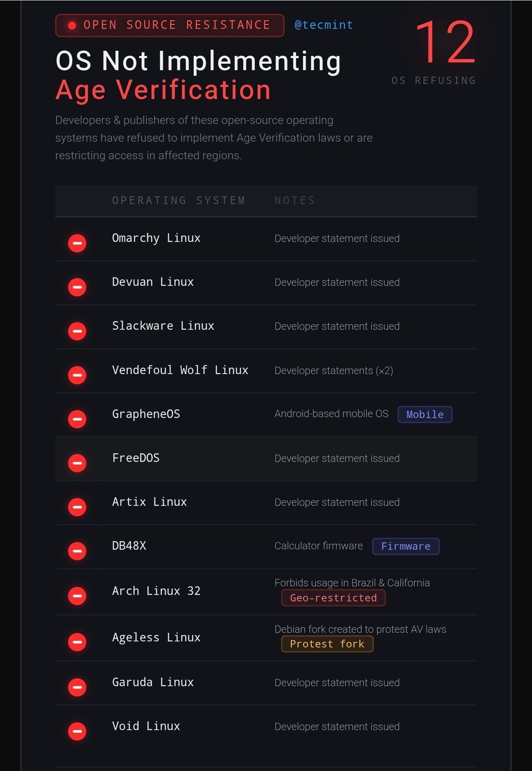
Task: Click the red icon beside Void Linux
Action: pos(77,731)
